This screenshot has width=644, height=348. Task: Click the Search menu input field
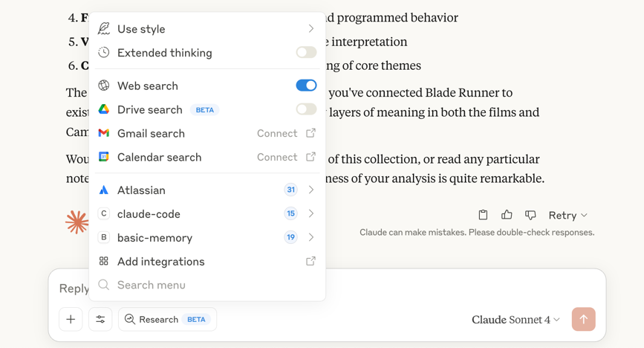click(207, 285)
